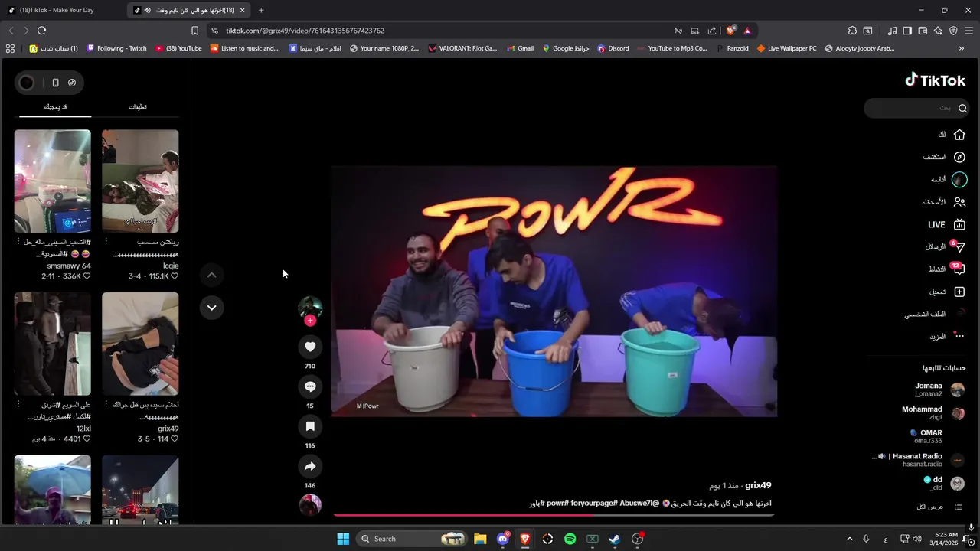980x551 pixels.
Task: Open the Windows Start menu
Action: click(343, 539)
